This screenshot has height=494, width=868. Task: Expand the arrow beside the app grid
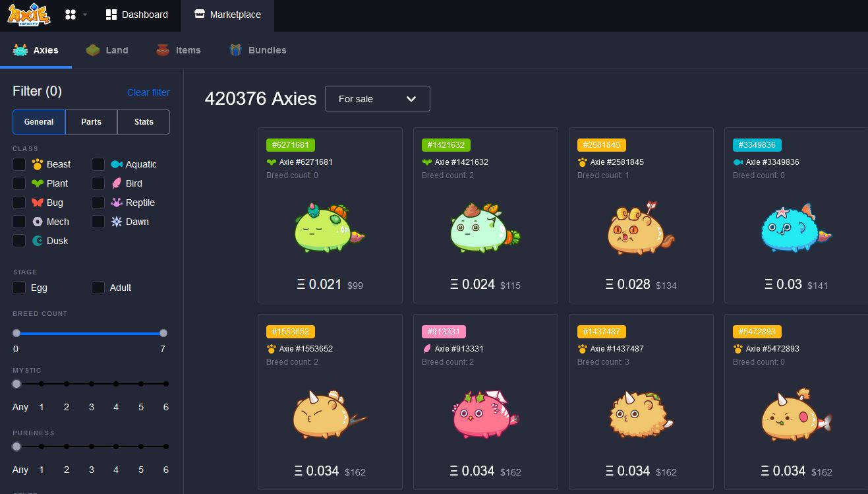85,15
